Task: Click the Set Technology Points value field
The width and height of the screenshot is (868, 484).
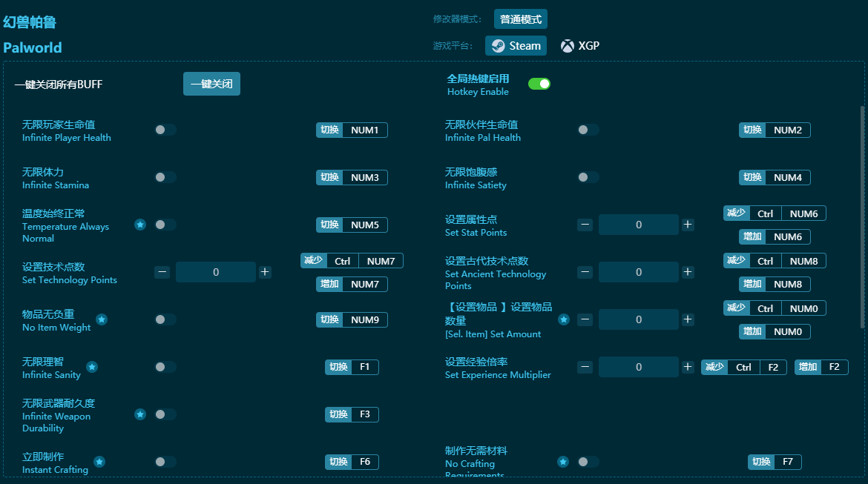Action: point(215,271)
